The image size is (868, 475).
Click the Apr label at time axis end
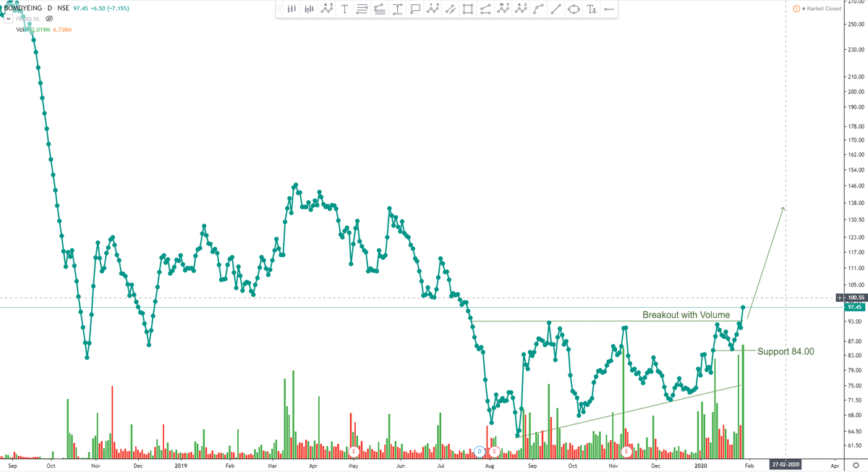coord(835,468)
